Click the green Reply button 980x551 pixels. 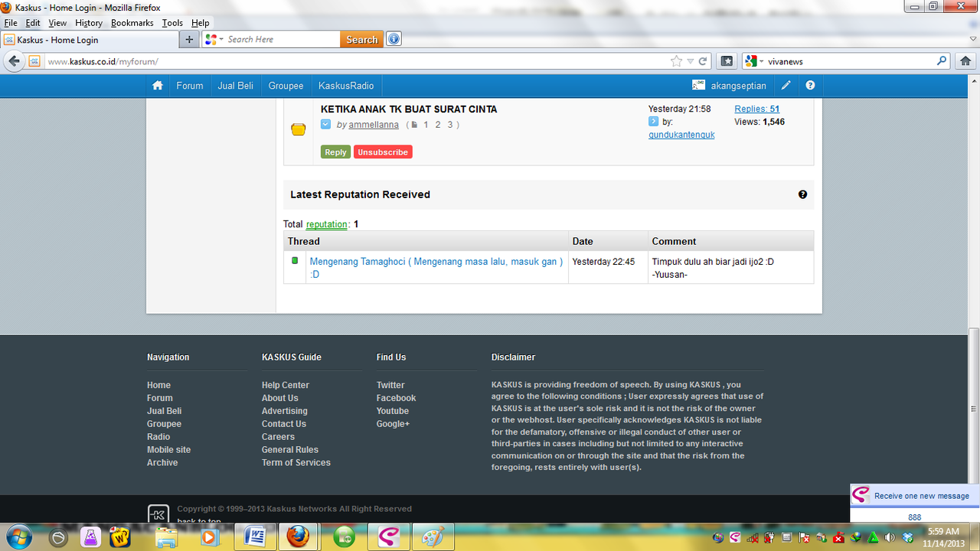(x=335, y=152)
